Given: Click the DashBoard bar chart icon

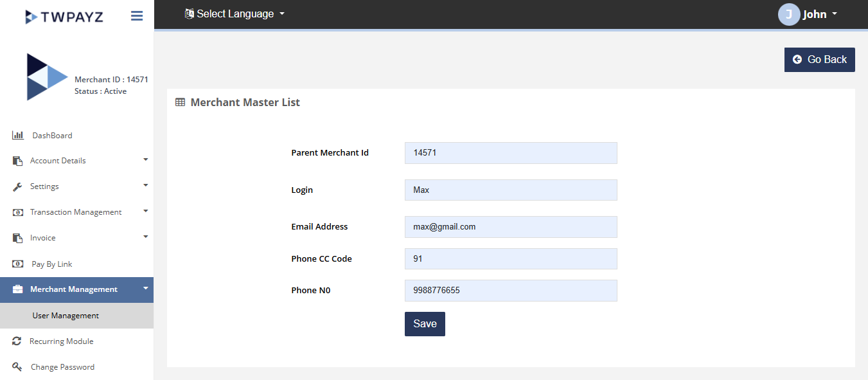Looking at the screenshot, I should tap(18, 136).
